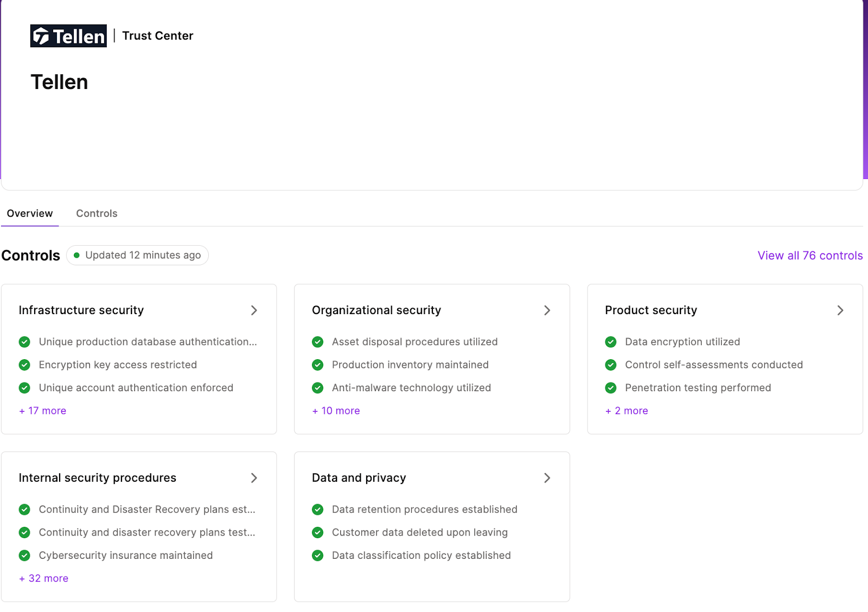Switch to the Overview tab

point(30,213)
